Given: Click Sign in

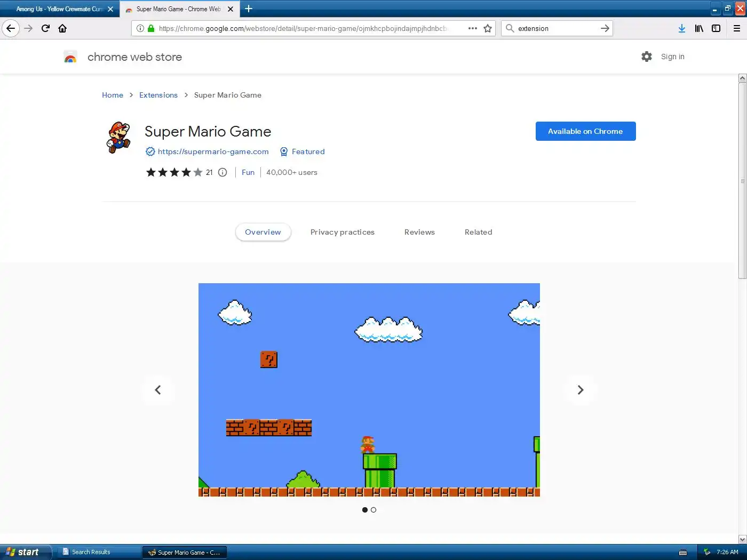Looking at the screenshot, I should 672,57.
